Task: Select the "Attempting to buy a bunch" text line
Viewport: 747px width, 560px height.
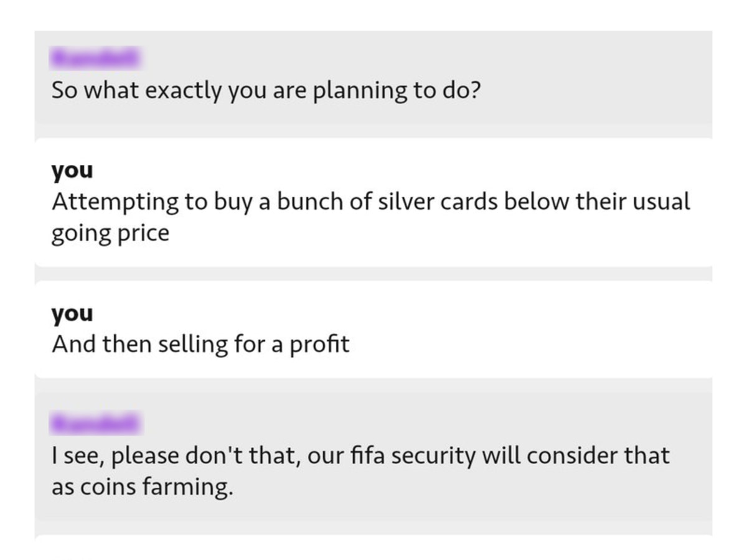Action: [371, 202]
